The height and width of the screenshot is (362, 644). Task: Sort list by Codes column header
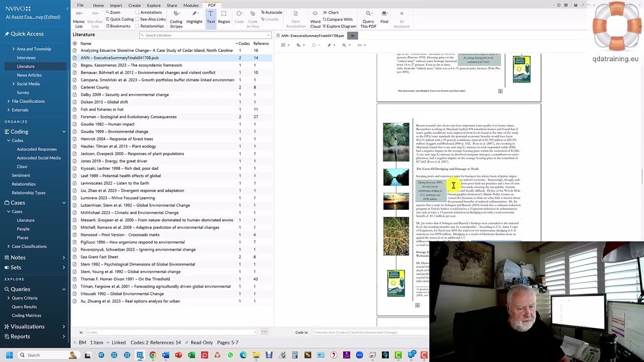coord(244,43)
